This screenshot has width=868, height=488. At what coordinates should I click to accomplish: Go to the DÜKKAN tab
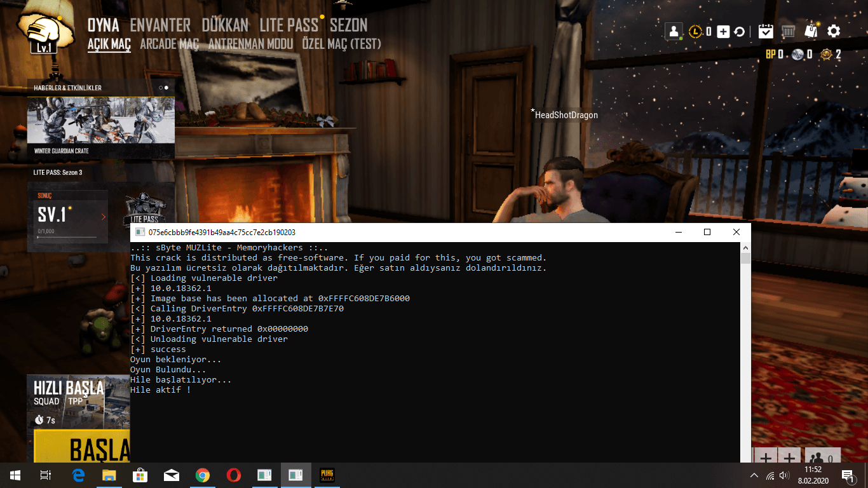(x=225, y=25)
